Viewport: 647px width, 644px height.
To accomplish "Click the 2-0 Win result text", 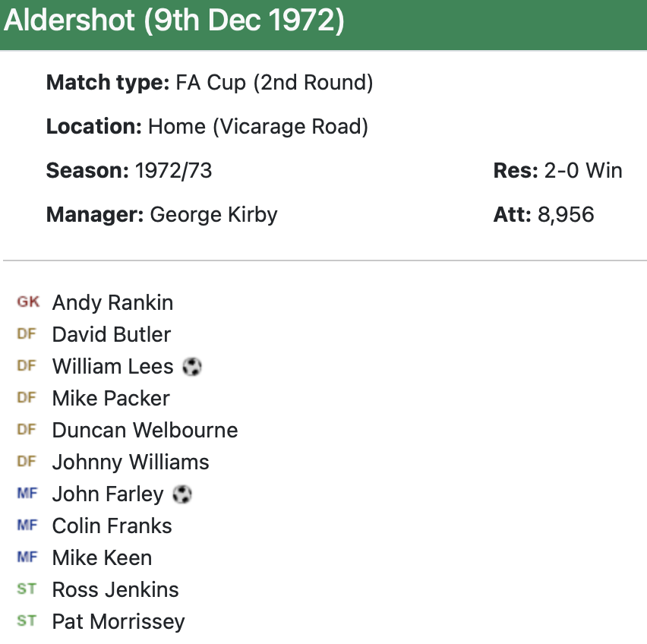I will pyautogui.click(x=583, y=171).
